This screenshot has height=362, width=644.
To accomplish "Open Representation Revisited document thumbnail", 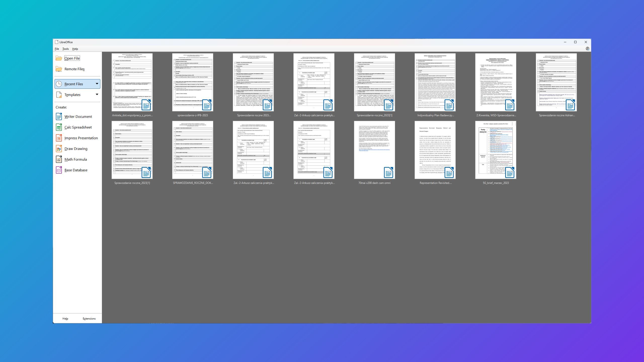I will click(435, 150).
